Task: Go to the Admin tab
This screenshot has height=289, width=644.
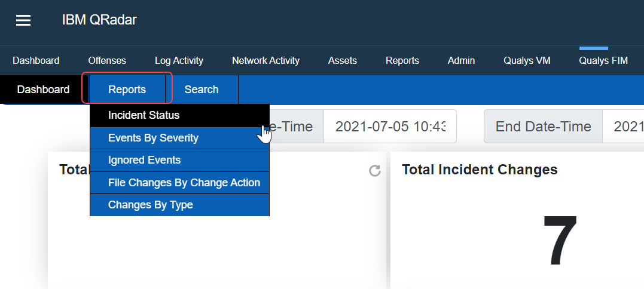Action: click(461, 61)
